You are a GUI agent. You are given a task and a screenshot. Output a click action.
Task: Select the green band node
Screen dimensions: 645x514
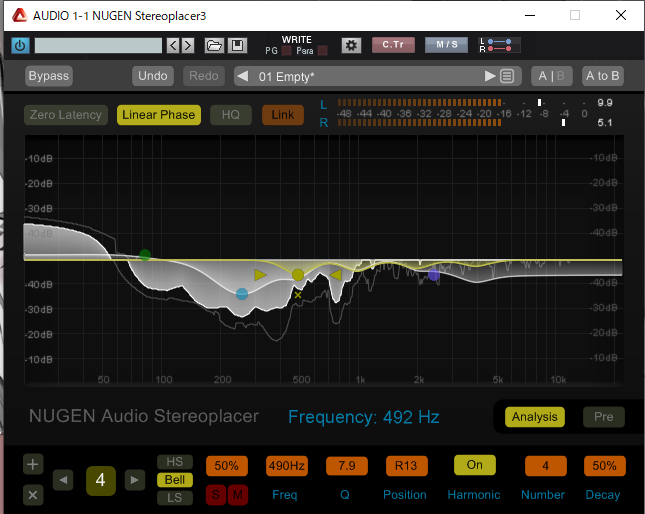point(145,255)
